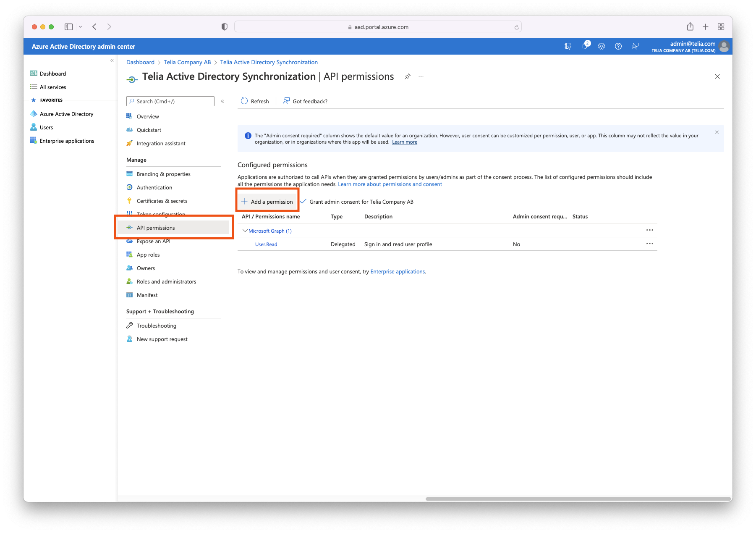Grant admin consent for Telia Company AB
Screen dimensions: 756x533
357,202
